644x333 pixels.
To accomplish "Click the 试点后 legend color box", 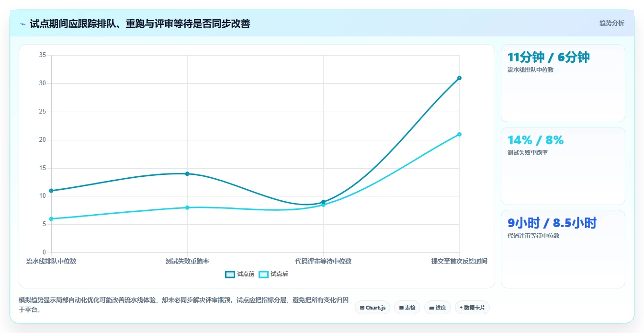I will 263,274.
